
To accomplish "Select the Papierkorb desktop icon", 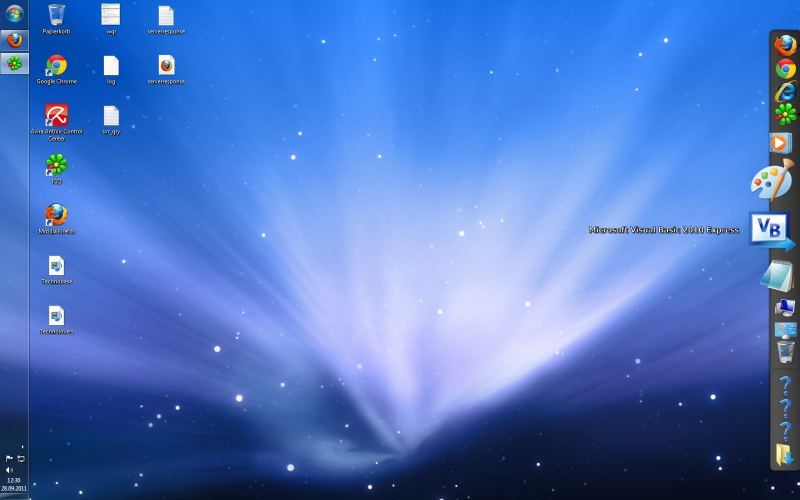I will point(57,19).
